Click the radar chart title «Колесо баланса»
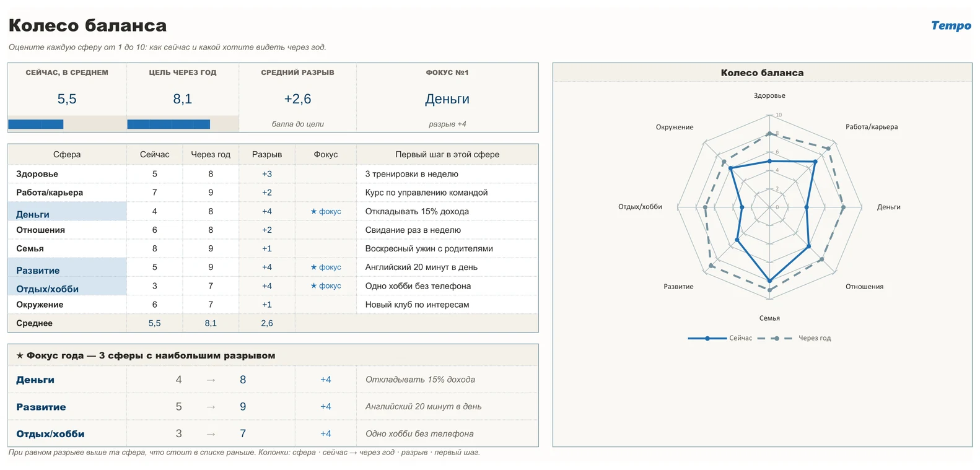Viewport: 980px width, 470px height. [x=762, y=72]
